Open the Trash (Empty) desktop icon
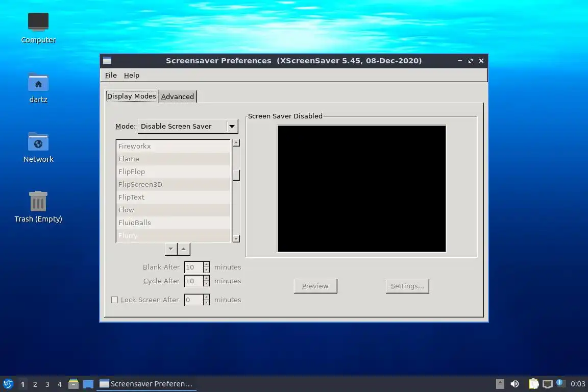The image size is (588, 392). [38, 207]
